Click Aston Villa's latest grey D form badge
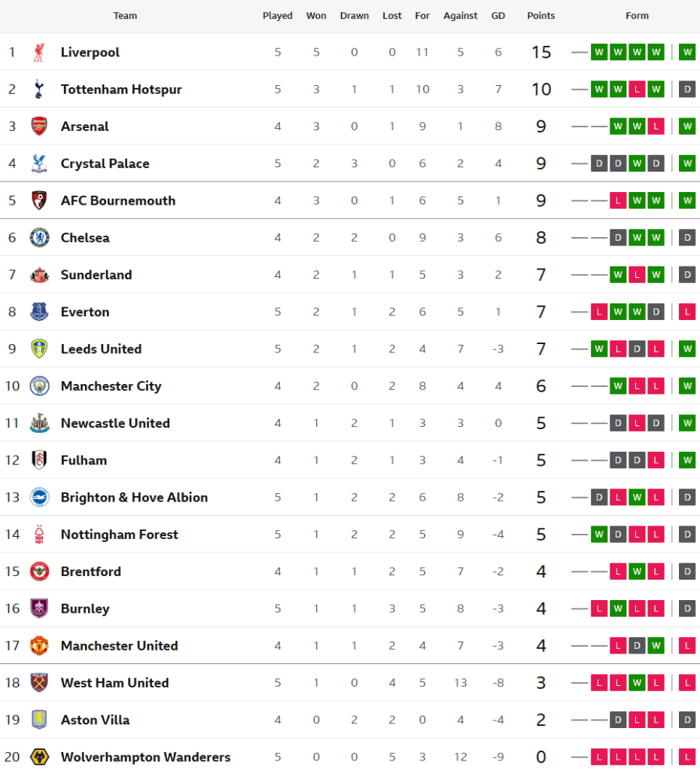This screenshot has width=700, height=771. tap(686, 720)
